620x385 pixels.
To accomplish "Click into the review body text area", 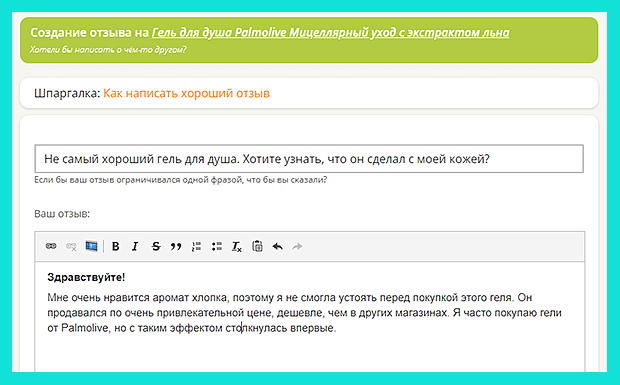I will (310, 316).
